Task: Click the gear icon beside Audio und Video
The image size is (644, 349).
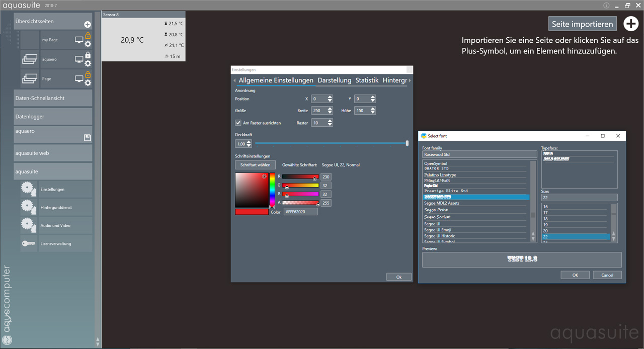Action: (x=29, y=225)
